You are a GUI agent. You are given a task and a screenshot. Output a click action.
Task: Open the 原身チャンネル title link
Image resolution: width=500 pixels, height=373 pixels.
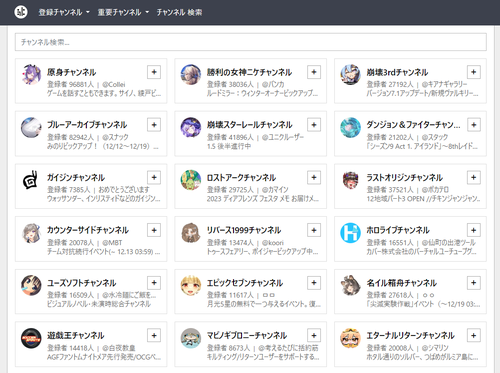(x=71, y=72)
